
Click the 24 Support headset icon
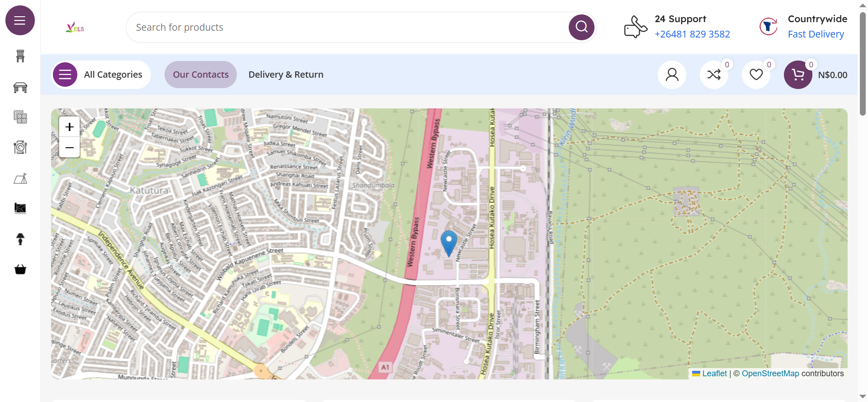(636, 27)
